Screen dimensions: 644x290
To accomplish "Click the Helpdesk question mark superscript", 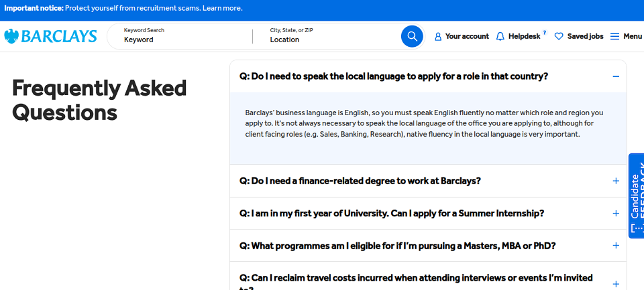I will click(x=545, y=32).
